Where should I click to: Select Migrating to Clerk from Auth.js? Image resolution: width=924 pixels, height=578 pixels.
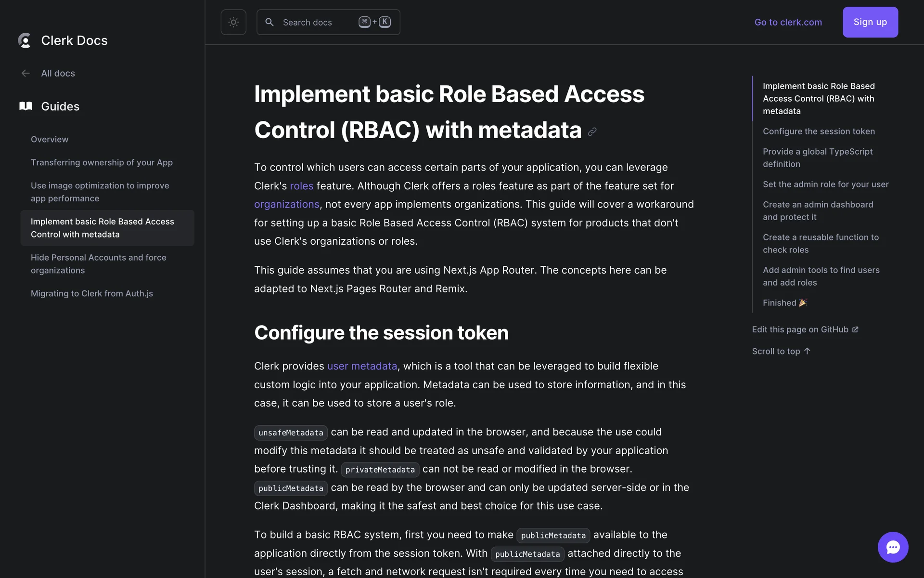point(92,293)
